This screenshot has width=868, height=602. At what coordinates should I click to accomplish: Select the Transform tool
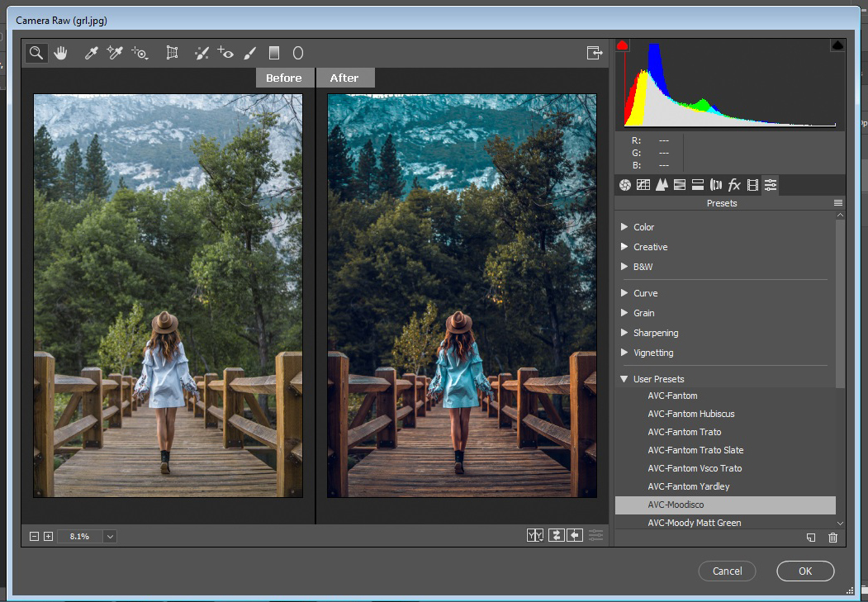[x=172, y=53]
